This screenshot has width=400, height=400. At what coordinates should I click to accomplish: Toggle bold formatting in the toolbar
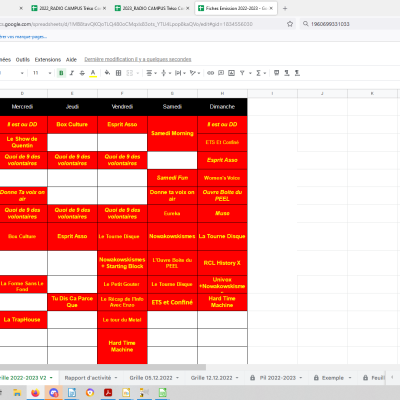click(61, 73)
